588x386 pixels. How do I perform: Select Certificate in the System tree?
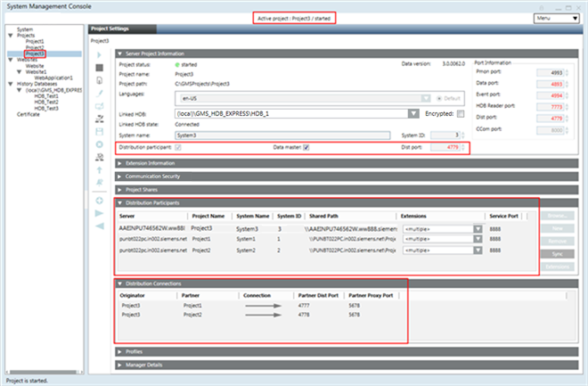point(29,113)
